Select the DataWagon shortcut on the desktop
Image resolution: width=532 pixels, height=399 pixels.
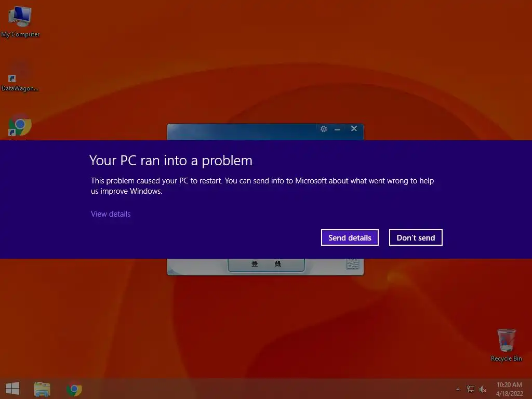pos(20,76)
